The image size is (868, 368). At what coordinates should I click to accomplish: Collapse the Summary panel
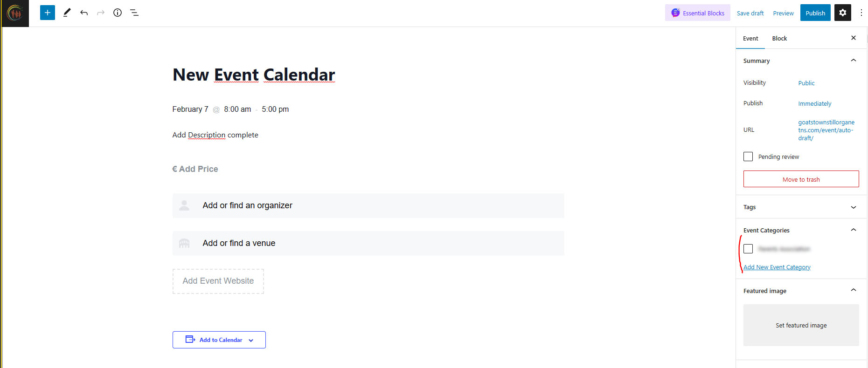853,61
